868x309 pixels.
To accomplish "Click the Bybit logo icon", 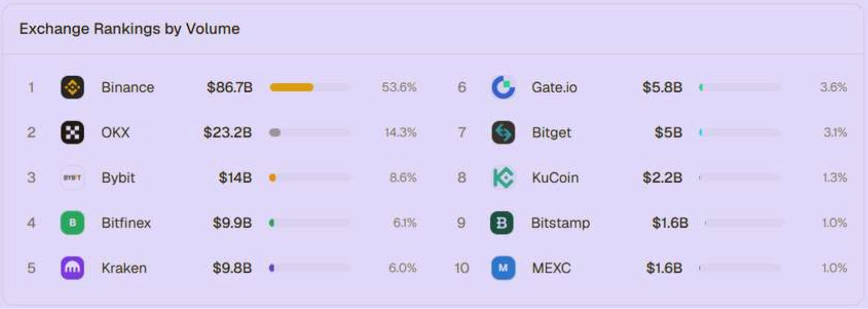I will [x=72, y=178].
